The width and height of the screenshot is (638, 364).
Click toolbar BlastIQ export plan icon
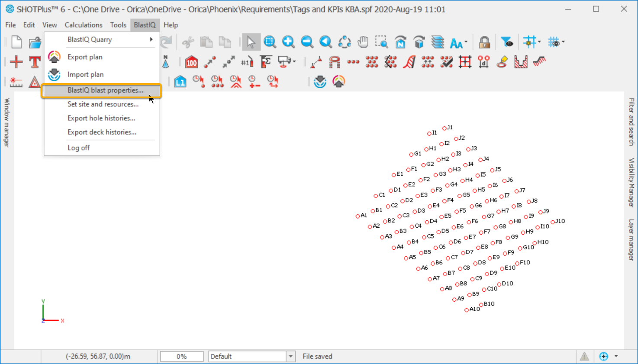(x=338, y=81)
